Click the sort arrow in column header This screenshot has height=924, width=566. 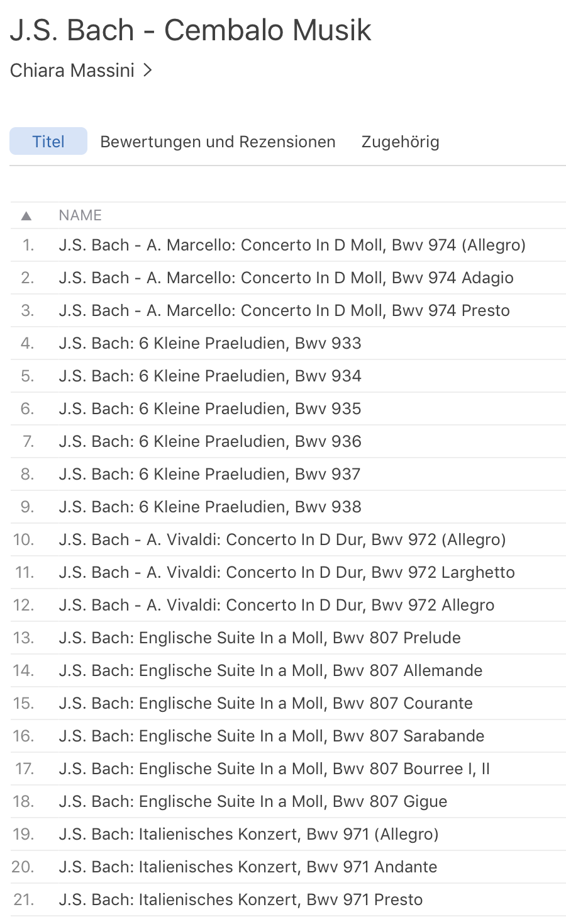pyautogui.click(x=26, y=216)
